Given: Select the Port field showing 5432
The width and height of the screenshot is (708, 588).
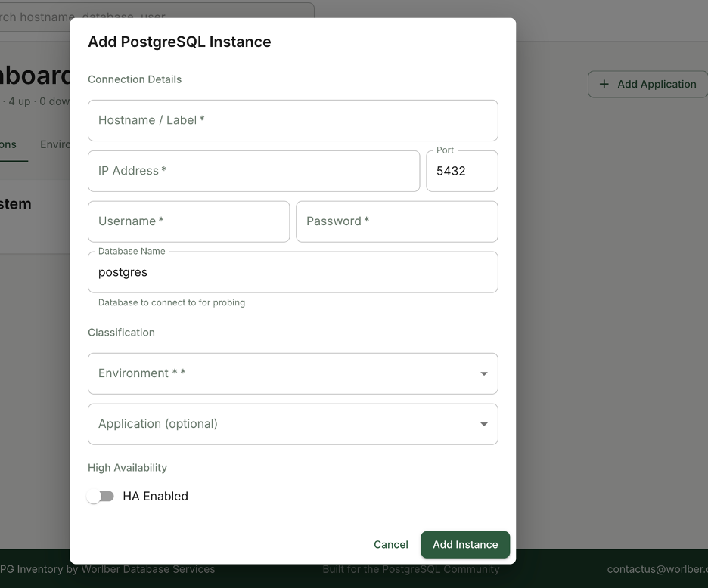Looking at the screenshot, I should [x=461, y=172].
